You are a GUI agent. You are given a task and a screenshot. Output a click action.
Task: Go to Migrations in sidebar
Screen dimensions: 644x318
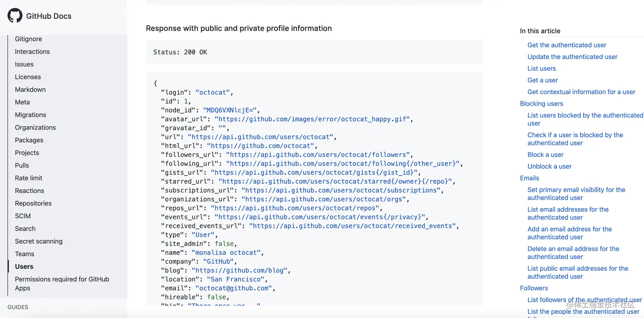tap(31, 115)
